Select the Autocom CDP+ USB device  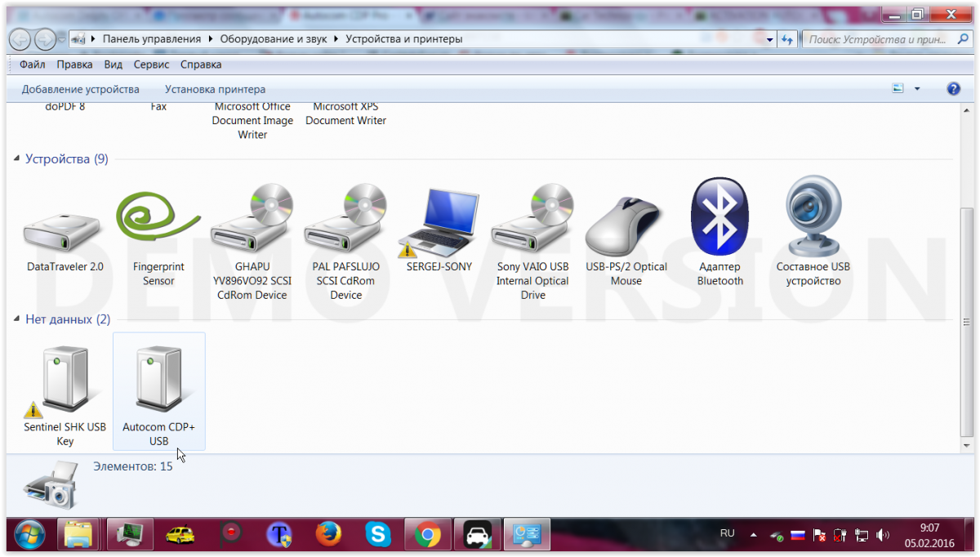159,390
